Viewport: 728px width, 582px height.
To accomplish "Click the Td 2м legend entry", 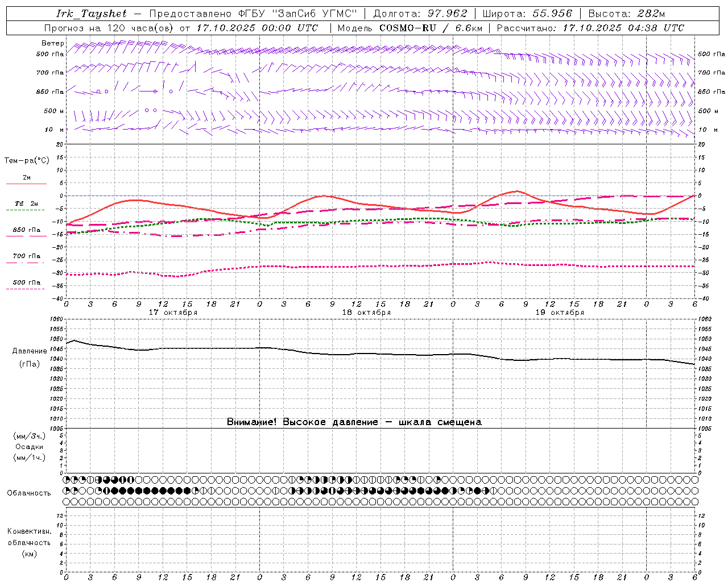I will [26, 203].
